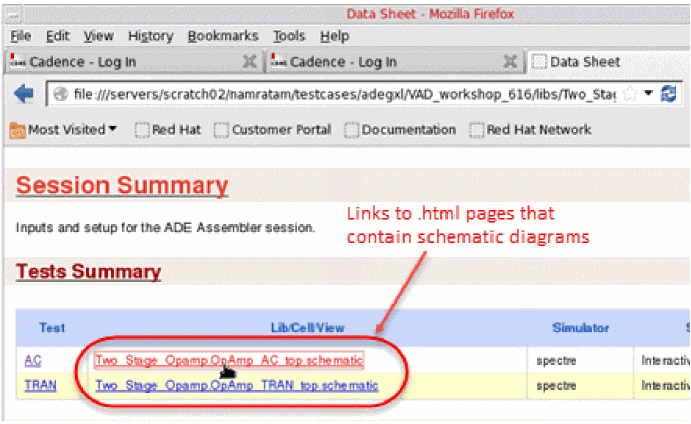Open the Documentation bookmark
Viewport: 691px width, 424px height.
tap(400, 130)
